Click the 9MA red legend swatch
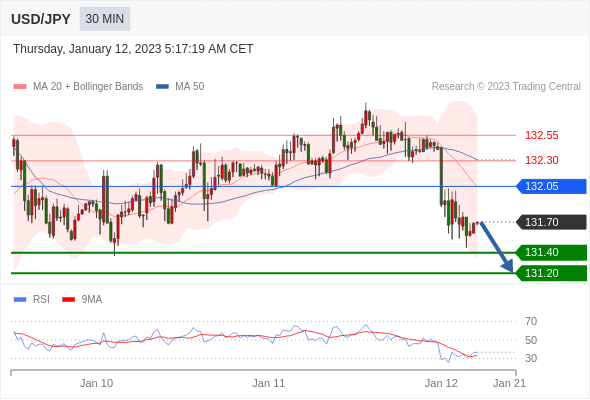The width and height of the screenshot is (590, 400). point(68,300)
